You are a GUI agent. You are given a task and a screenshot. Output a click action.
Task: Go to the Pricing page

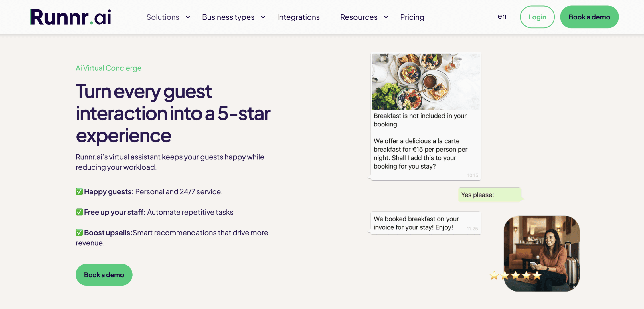pos(412,17)
